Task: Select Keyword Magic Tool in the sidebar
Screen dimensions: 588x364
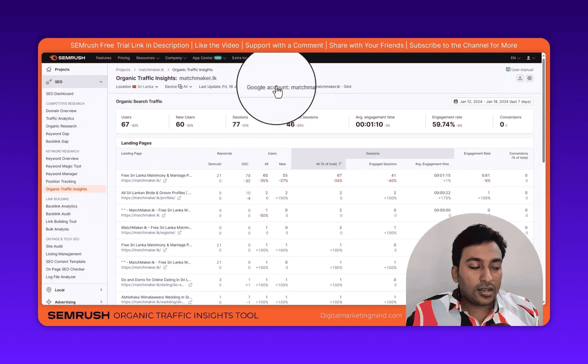Action: 63,166
